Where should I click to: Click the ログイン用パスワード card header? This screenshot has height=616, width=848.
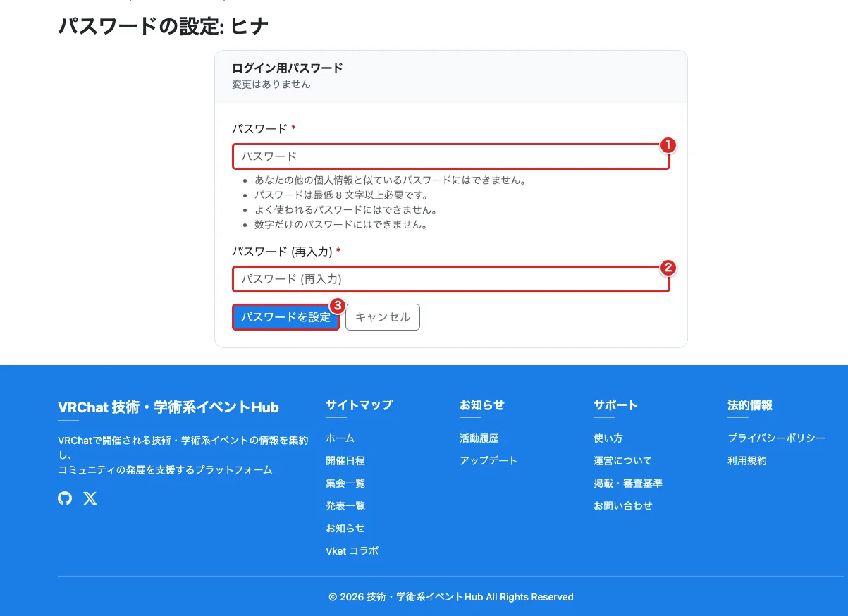[288, 68]
